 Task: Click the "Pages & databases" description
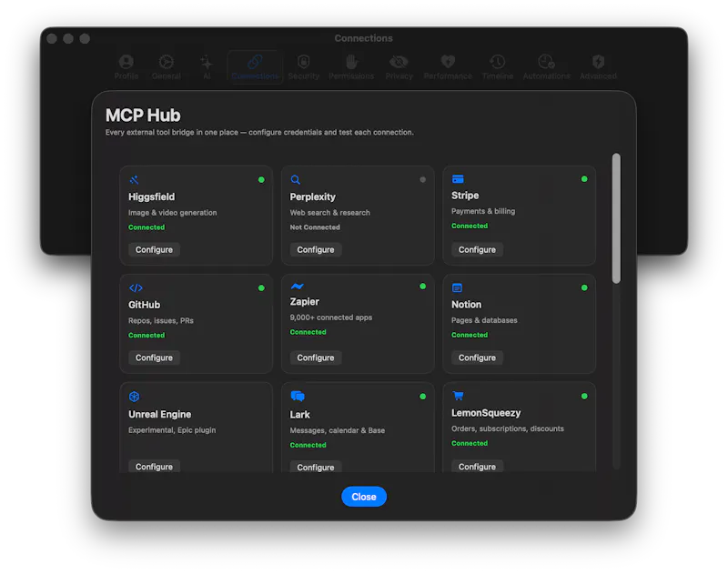pyautogui.click(x=484, y=320)
